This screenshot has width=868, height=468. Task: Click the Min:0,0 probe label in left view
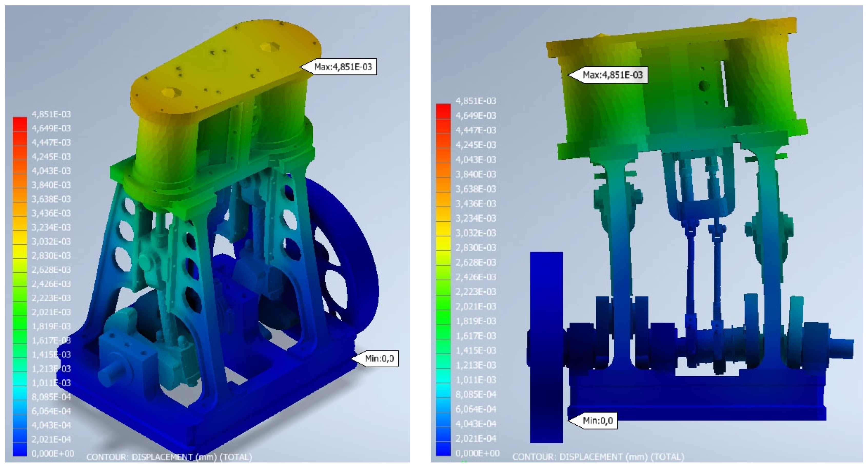pos(379,358)
